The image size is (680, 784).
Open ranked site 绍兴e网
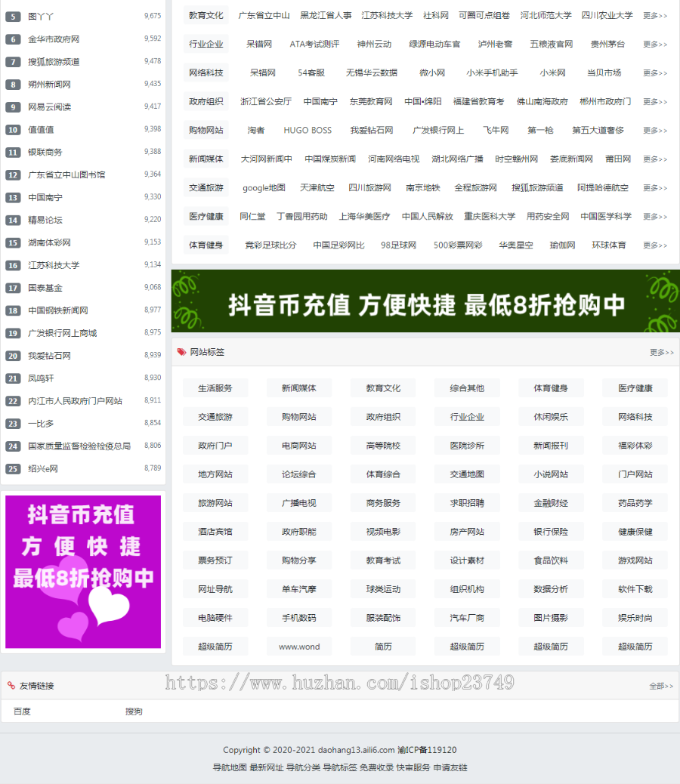coord(43,468)
